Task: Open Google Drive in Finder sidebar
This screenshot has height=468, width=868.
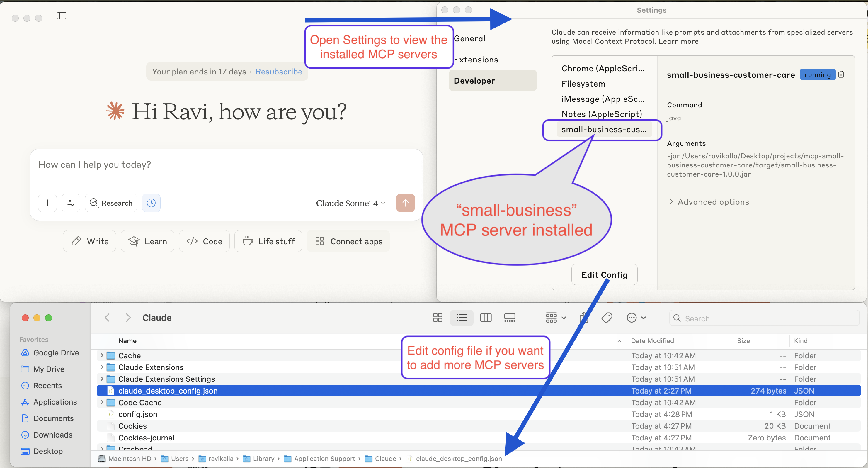Action: click(x=50, y=353)
